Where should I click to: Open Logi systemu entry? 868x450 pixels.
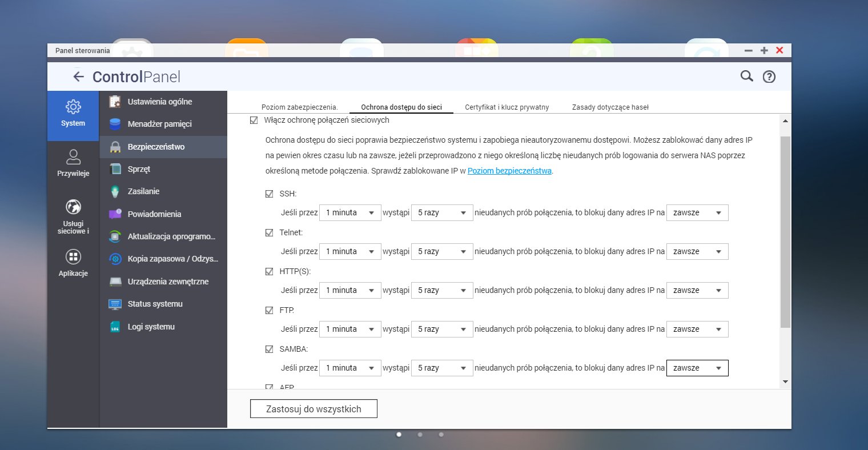[163, 327]
